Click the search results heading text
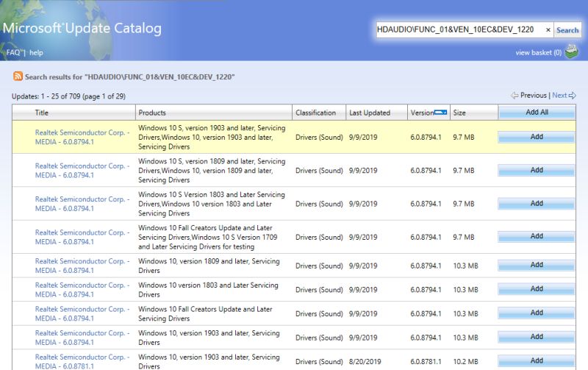The image size is (588, 370). (130, 77)
